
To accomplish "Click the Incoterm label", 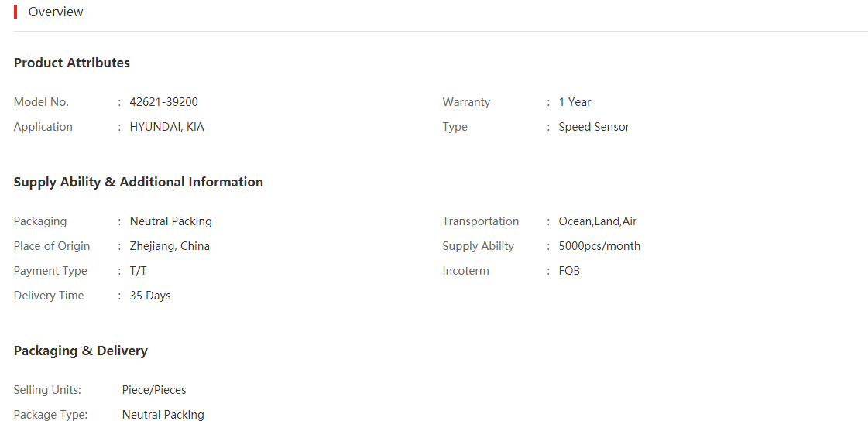I will [x=466, y=271].
